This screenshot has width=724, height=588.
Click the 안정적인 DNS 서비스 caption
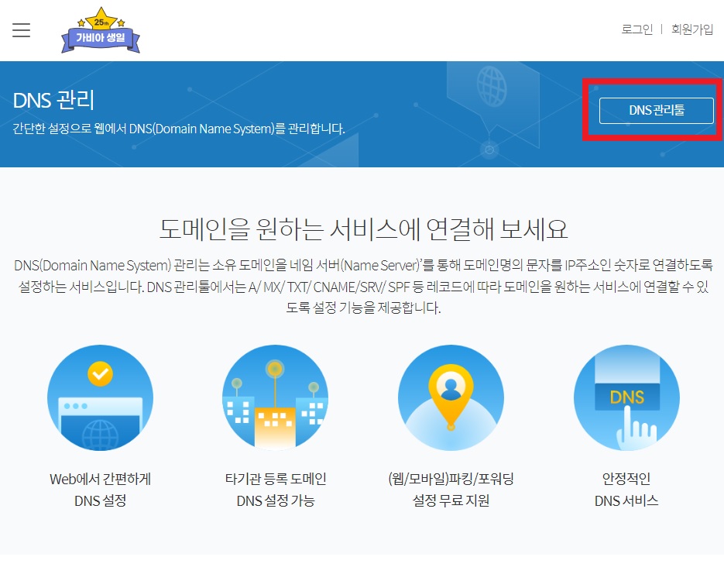626,489
